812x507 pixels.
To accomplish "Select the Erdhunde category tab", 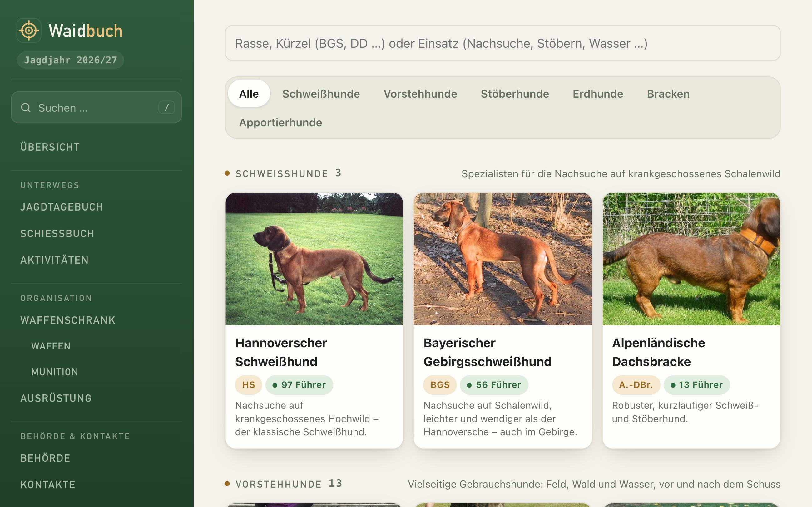I will click(x=597, y=94).
